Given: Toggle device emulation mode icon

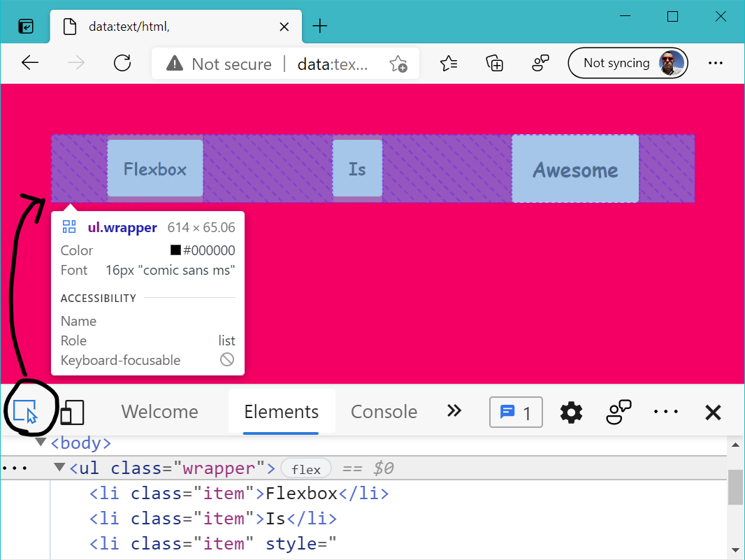Looking at the screenshot, I should 72,412.
